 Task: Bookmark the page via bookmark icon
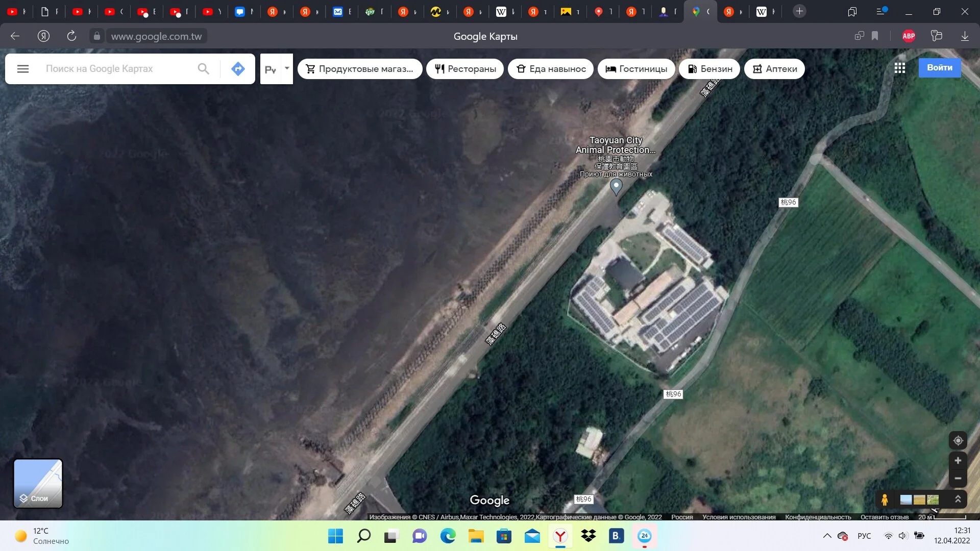(875, 36)
